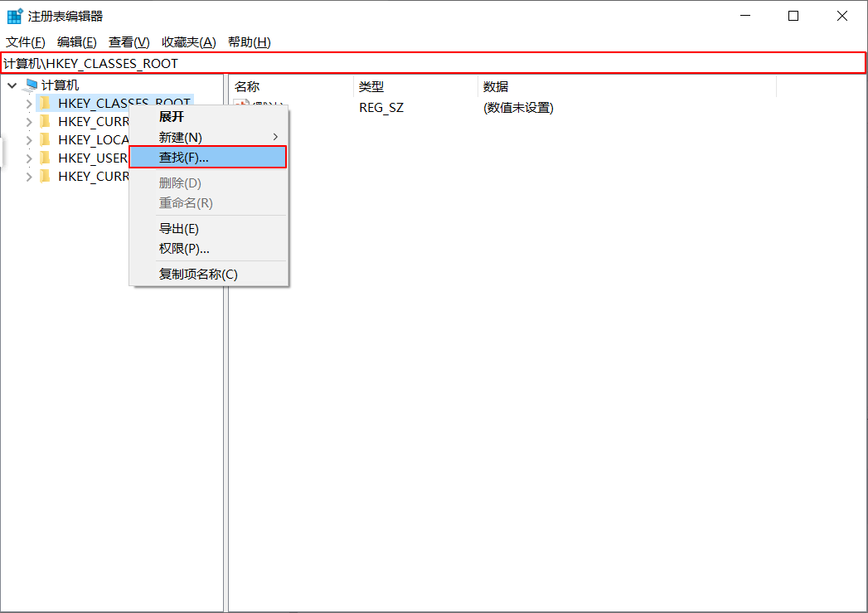Expand the arrow beside HKEY_LOCA
Viewport: 868px width, 613px height.
pos(29,140)
